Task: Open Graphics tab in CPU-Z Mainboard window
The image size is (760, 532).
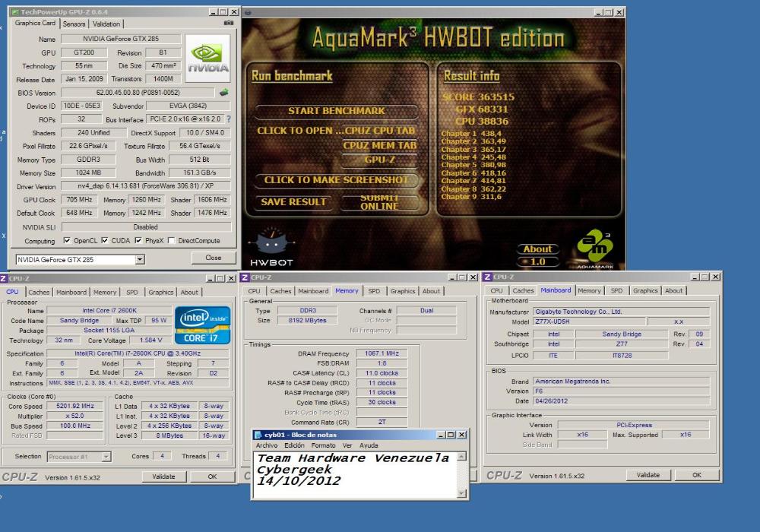Action: (x=645, y=291)
